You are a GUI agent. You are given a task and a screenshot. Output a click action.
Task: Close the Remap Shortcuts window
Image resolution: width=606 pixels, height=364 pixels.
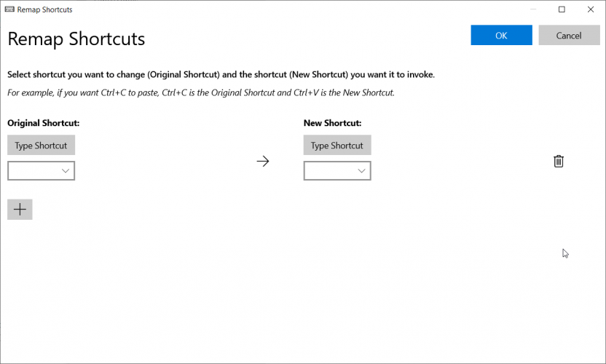[591, 9]
